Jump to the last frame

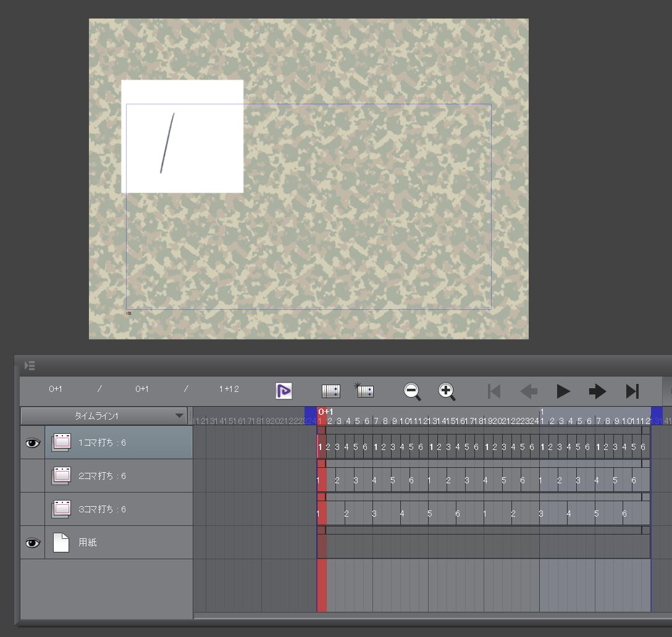[632, 391]
